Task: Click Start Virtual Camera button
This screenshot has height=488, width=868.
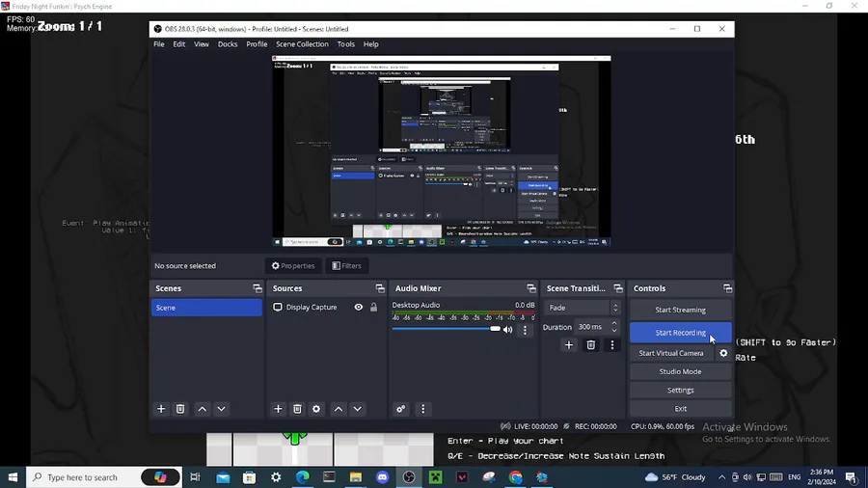Action: click(x=671, y=353)
